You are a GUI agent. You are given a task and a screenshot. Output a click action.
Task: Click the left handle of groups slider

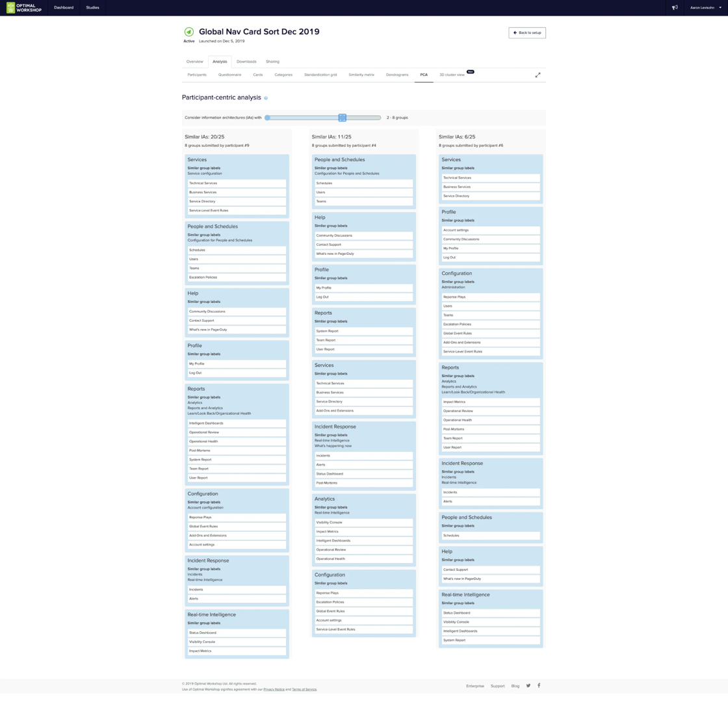[x=267, y=118]
